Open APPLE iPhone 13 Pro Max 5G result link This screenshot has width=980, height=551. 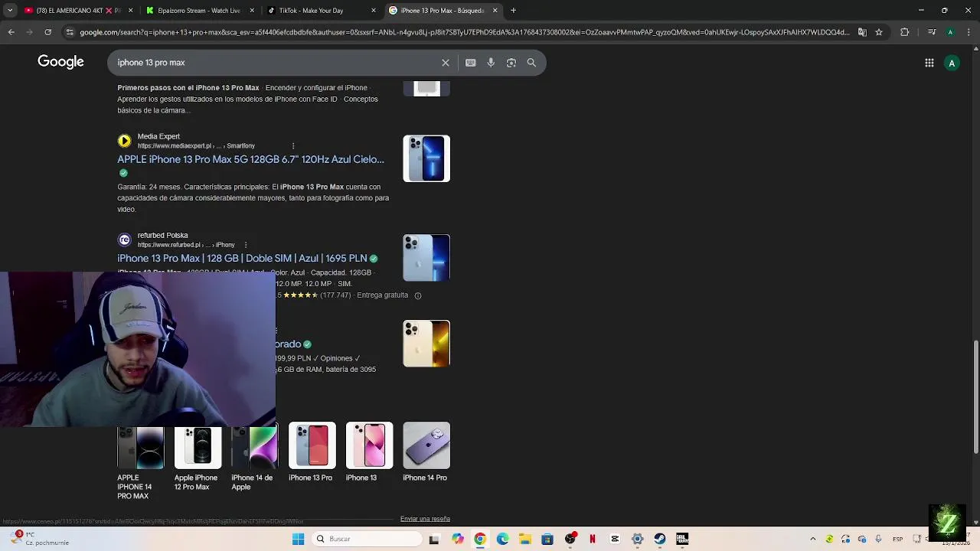(x=250, y=159)
